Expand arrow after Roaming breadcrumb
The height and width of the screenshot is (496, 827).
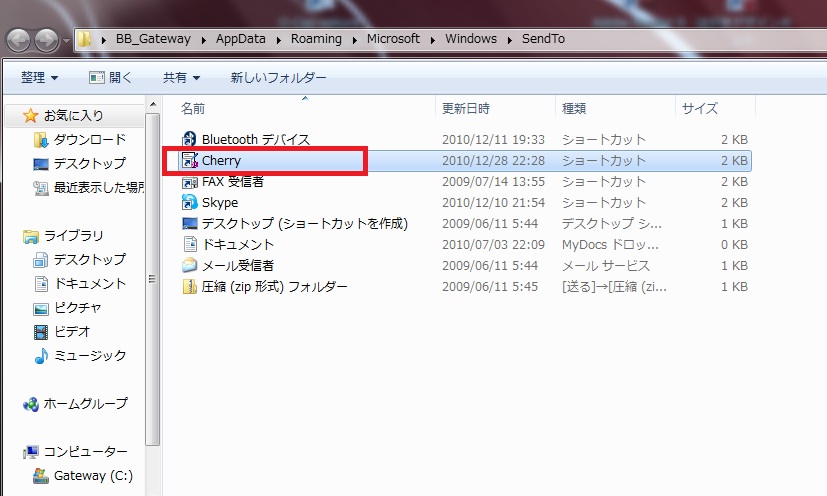point(354,40)
